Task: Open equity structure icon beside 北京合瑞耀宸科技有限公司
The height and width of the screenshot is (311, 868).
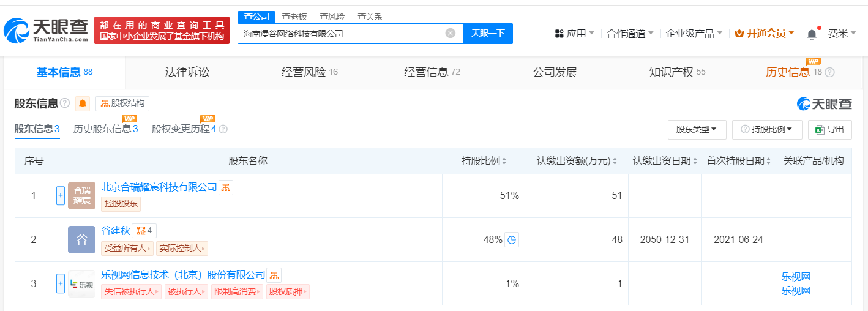Action: click(x=226, y=187)
